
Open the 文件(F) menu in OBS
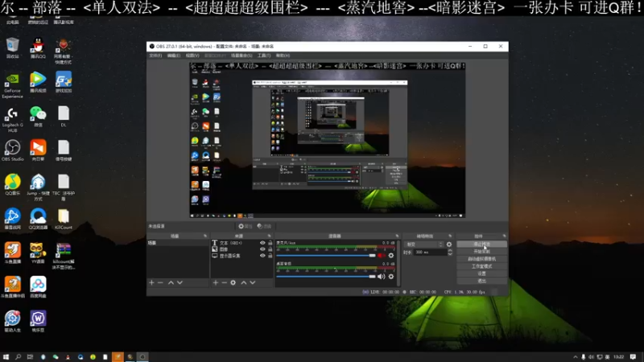155,56
